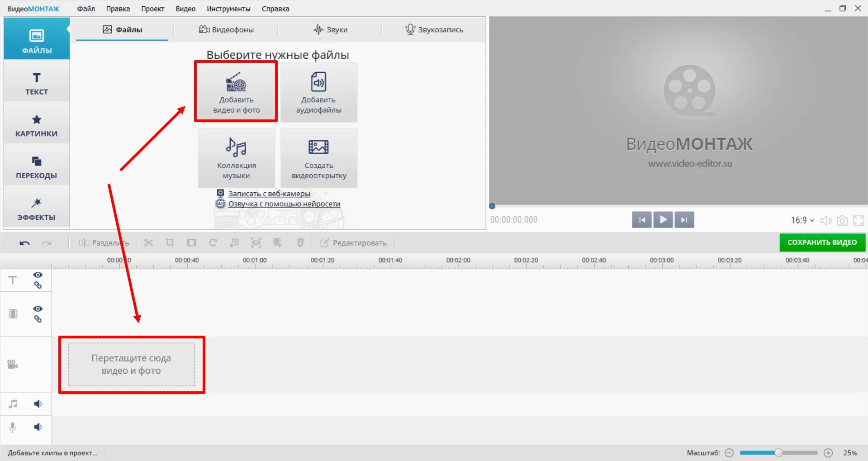Open the ТЕКСТ section in the sidebar
868x461 pixels.
[37, 84]
